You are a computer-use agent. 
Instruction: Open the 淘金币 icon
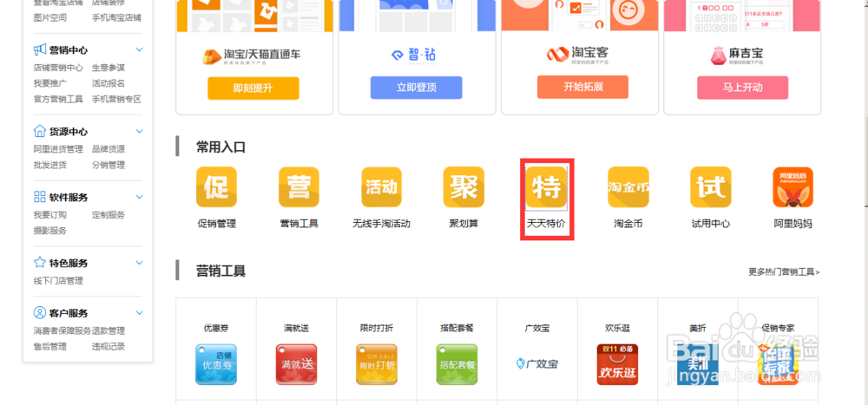point(628,187)
